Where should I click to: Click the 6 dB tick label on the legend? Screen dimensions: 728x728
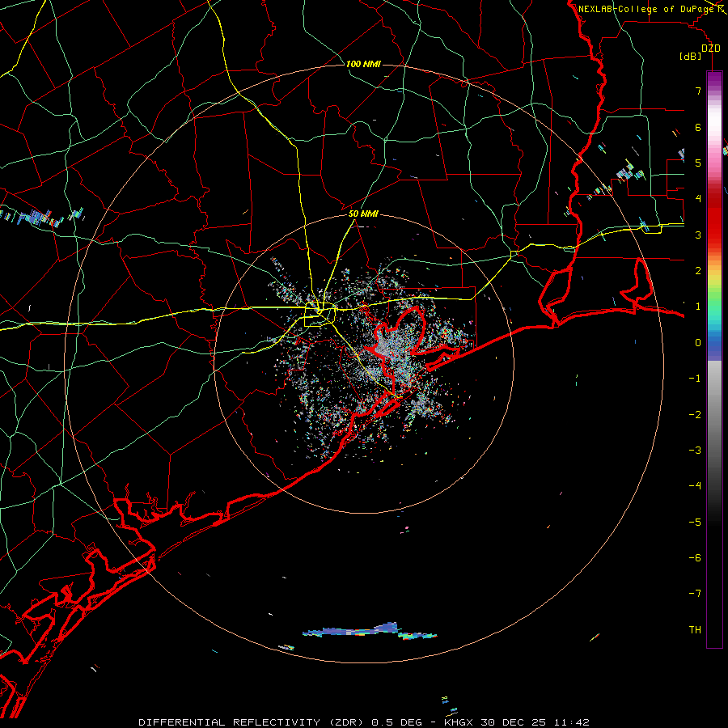click(698, 127)
